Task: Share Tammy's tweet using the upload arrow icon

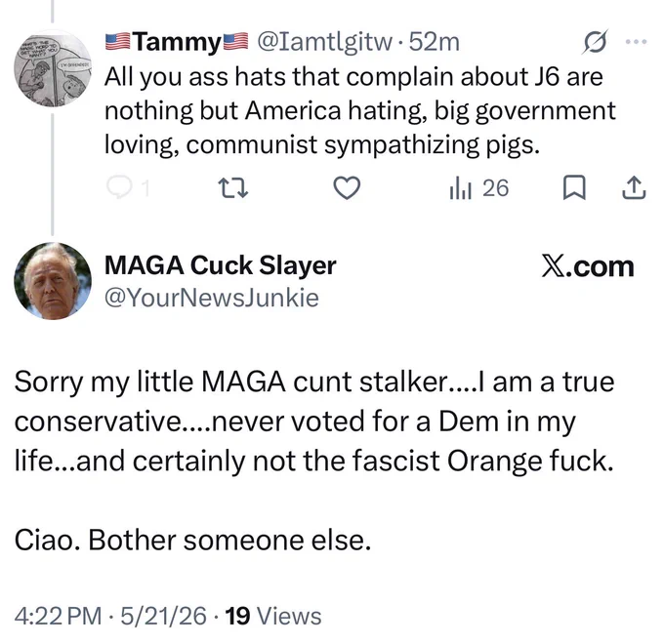Action: (634, 188)
